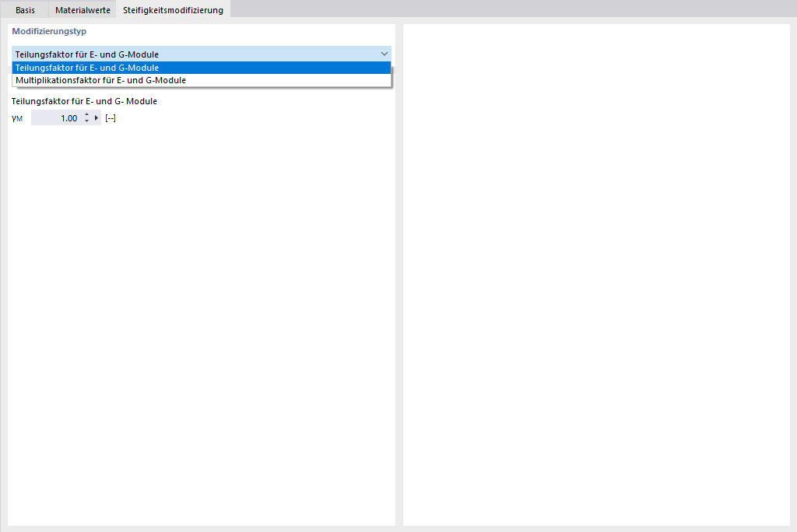Click the [--] unit label
The height and width of the screenshot is (532, 797).
click(x=111, y=118)
